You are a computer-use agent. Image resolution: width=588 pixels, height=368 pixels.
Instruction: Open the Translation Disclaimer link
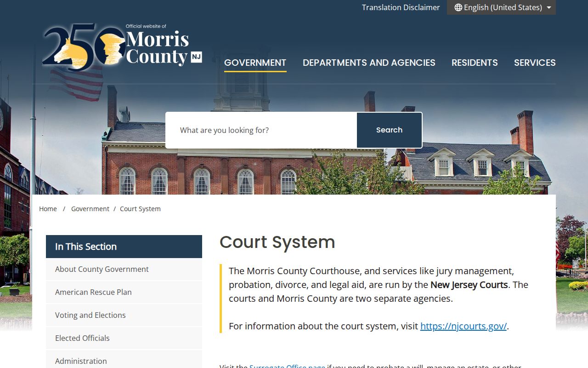pos(401,7)
